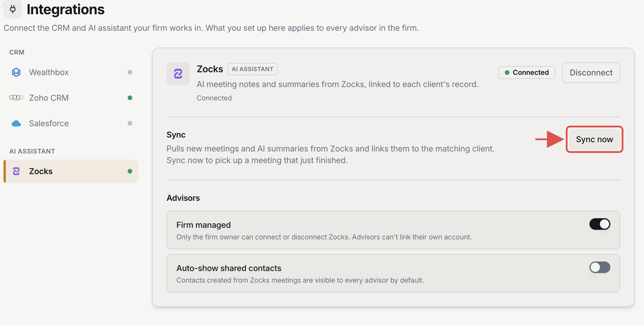Open the Salesforce integration

[71, 123]
